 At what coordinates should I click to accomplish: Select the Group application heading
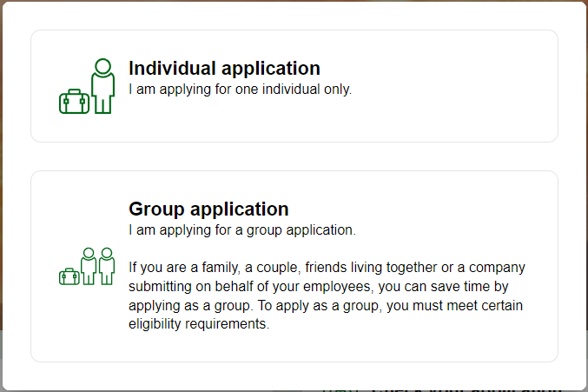(x=208, y=209)
